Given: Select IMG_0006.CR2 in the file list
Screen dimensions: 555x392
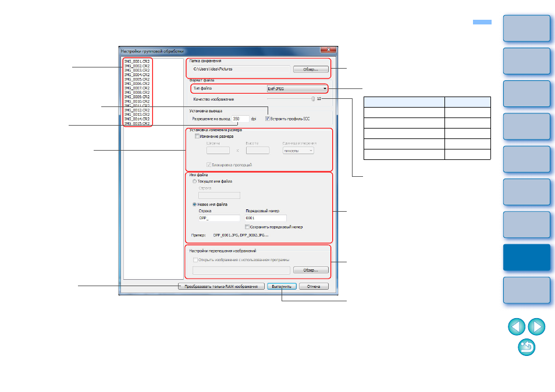Looking at the screenshot, I should coord(137,84).
